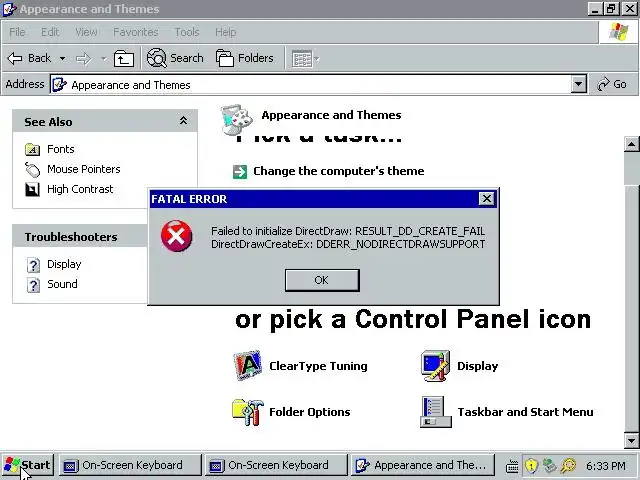Open the Display troubleshooter link

(64, 264)
